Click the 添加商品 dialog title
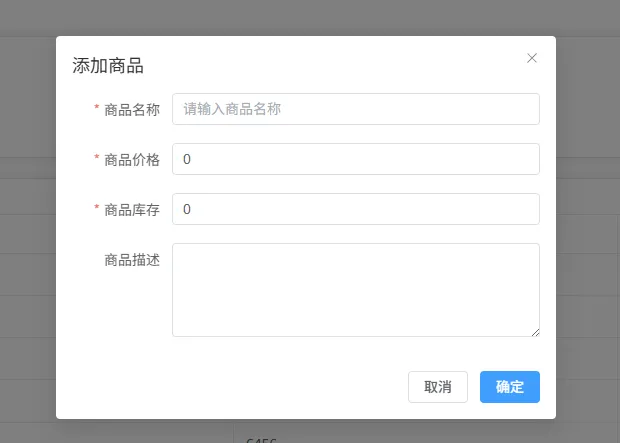 [108, 67]
